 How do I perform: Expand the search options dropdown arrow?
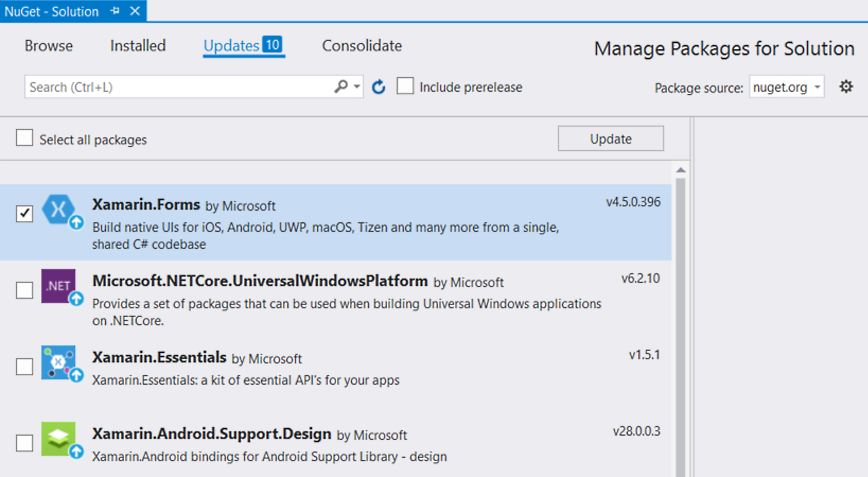point(357,86)
